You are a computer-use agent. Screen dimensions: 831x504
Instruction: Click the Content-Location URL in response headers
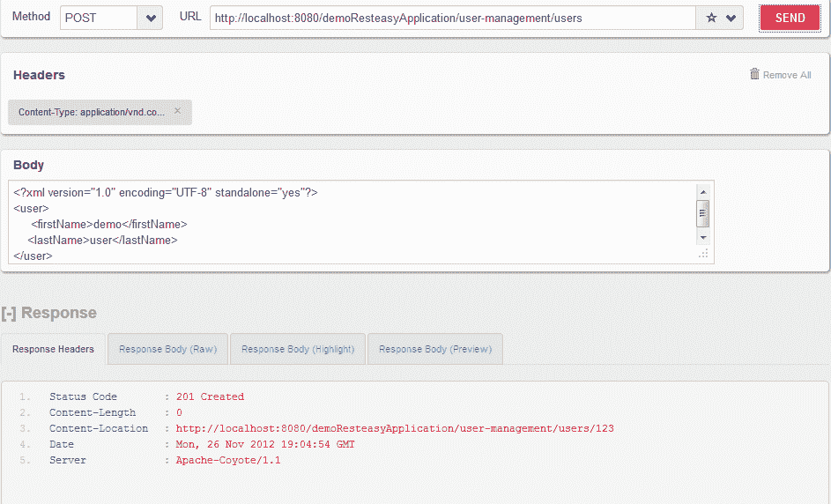point(395,428)
